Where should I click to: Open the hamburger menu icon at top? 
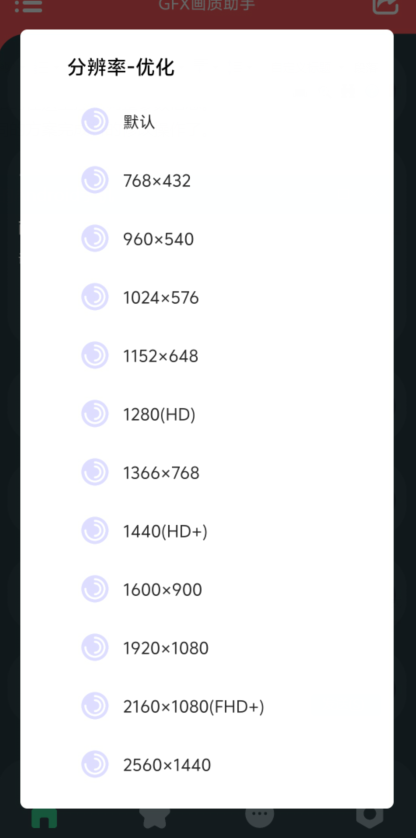(29, 6)
